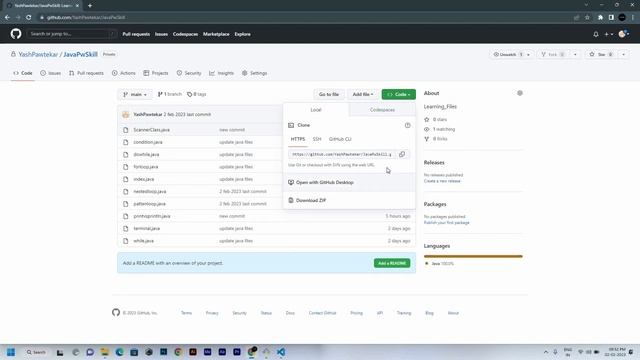Click the GitHub search or jump to field
Image resolution: width=640 pixels, height=360 pixels.
(x=72, y=34)
